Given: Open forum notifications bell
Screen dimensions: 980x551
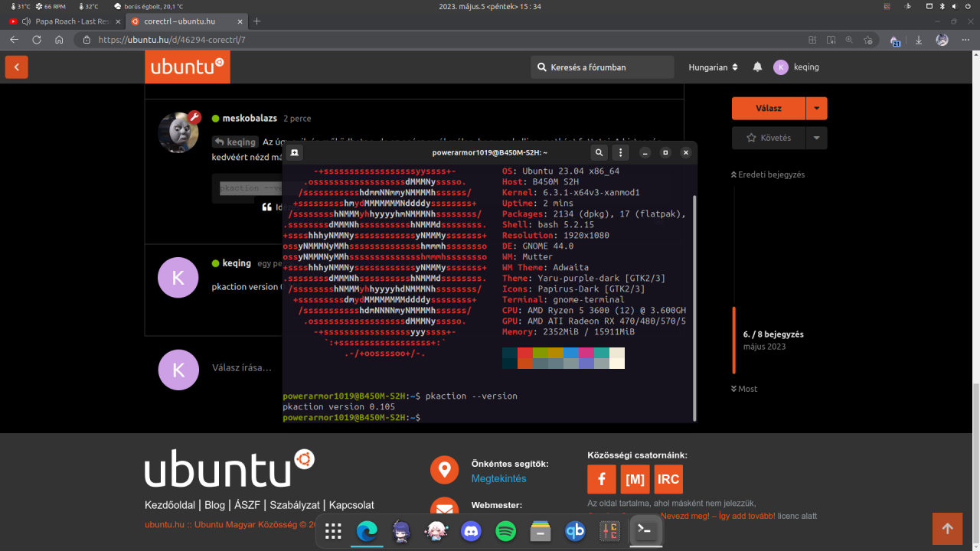Looking at the screenshot, I should [757, 67].
